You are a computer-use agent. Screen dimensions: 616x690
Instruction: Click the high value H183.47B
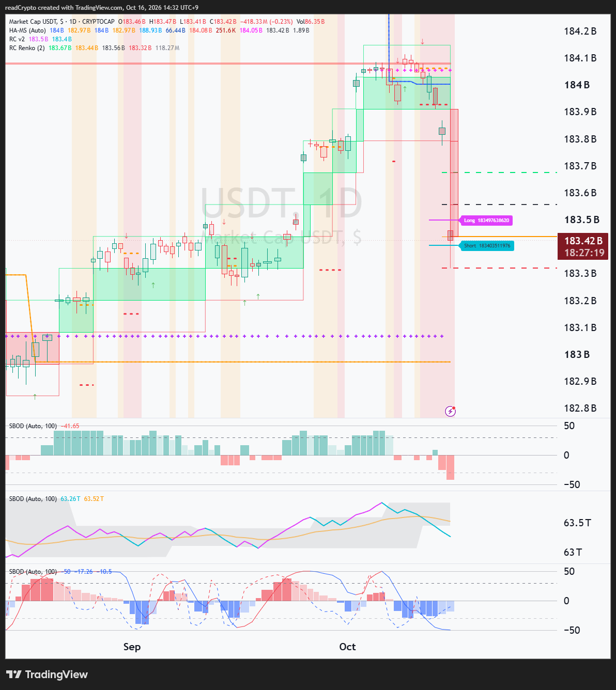163,22
